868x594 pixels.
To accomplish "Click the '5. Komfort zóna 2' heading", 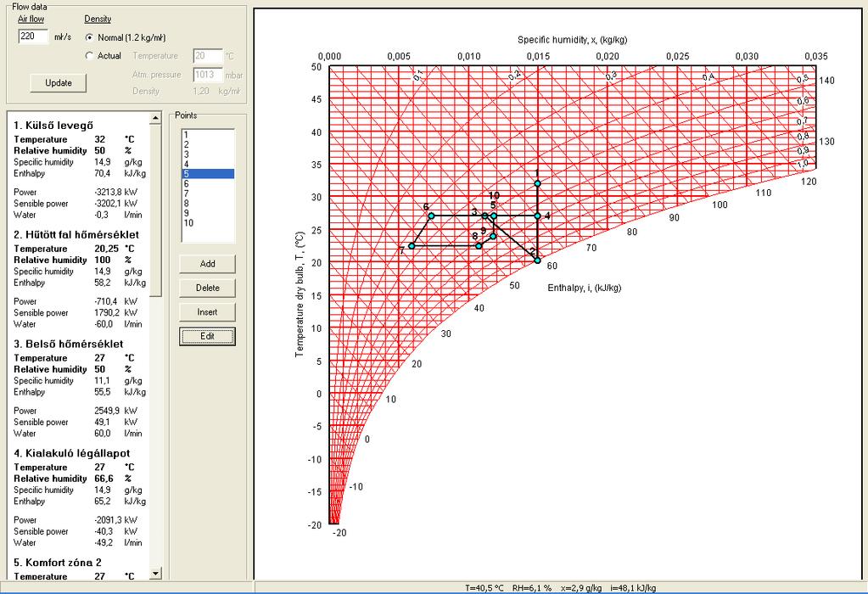I will (x=58, y=563).
